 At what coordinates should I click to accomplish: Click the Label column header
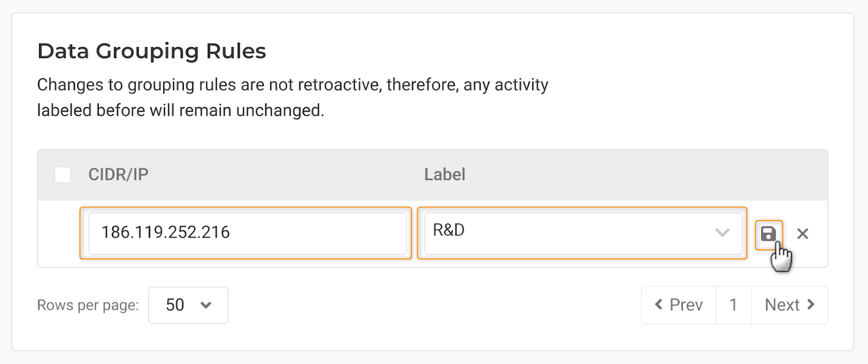click(x=444, y=175)
